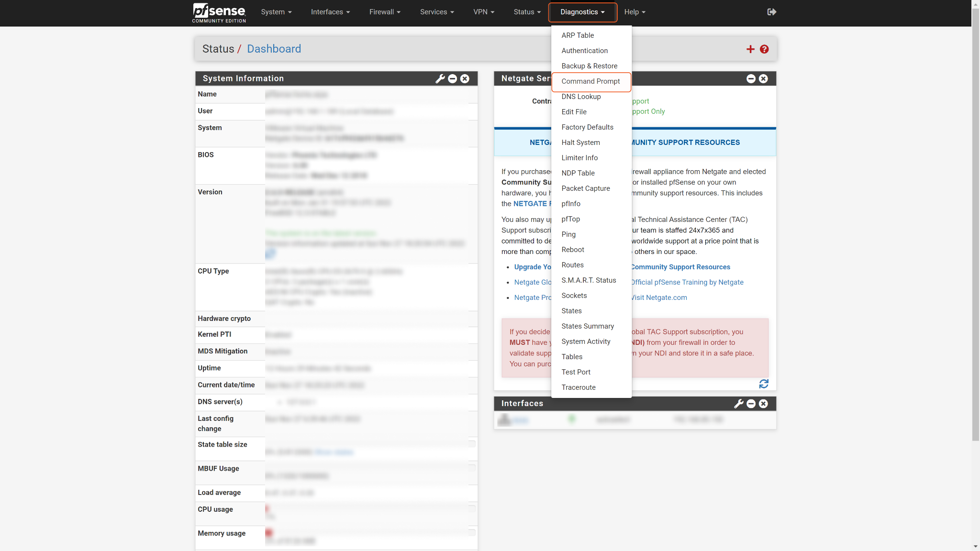Click the logout icon in navbar
Image resolution: width=980 pixels, height=551 pixels.
[771, 12]
